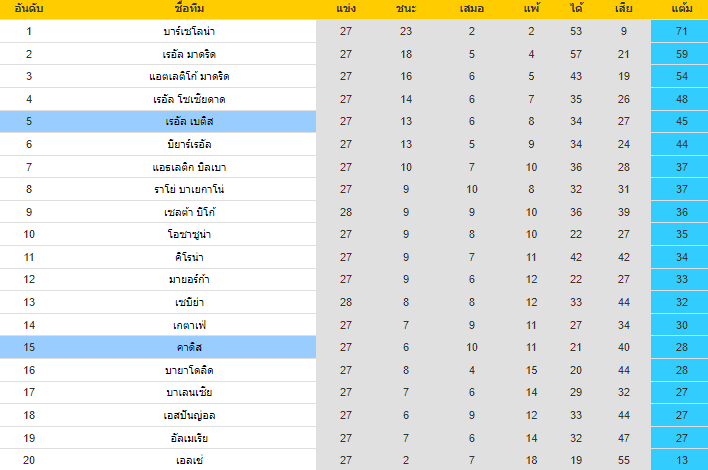Click the ชนะ column header

[x=406, y=9]
